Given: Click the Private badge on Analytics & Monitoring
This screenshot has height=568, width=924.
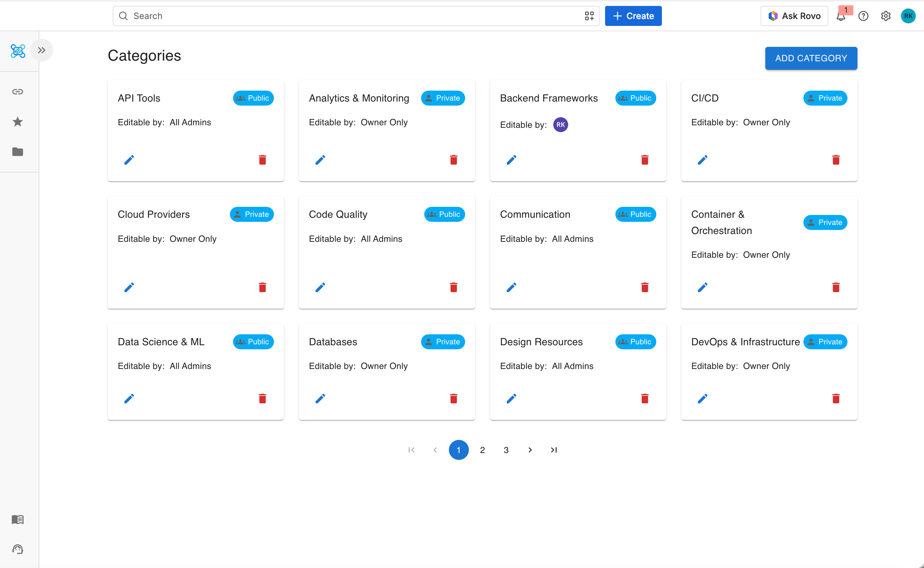Looking at the screenshot, I should pyautogui.click(x=443, y=98).
